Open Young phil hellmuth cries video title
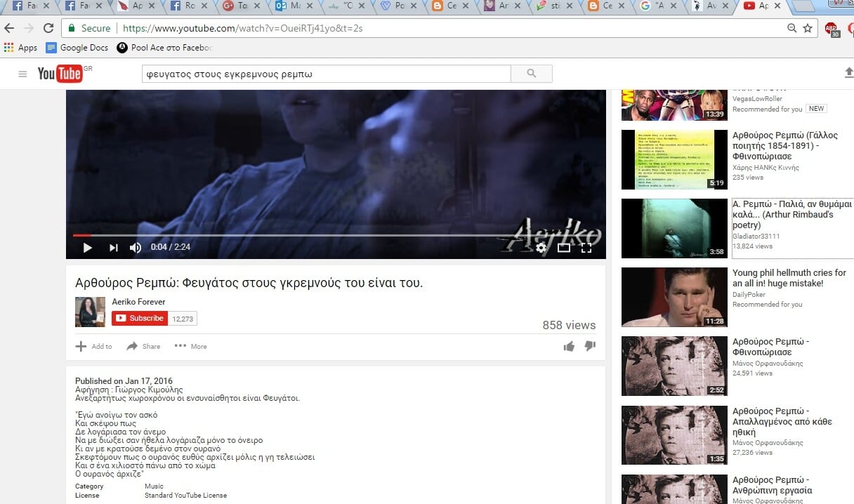The image size is (854, 504). coord(789,278)
